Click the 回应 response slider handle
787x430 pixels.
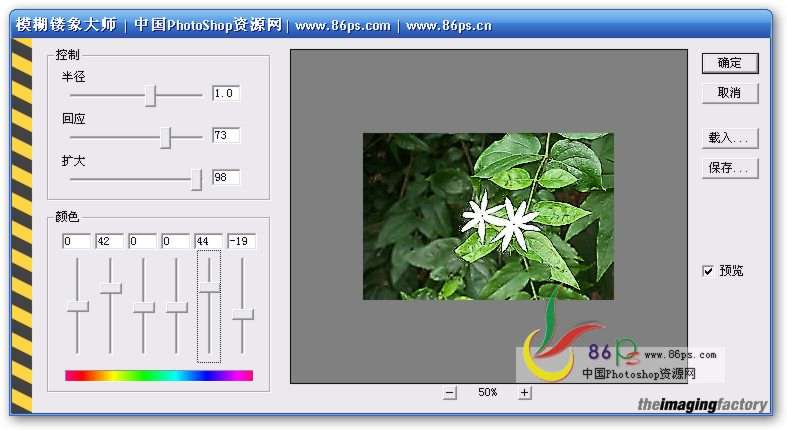point(166,137)
